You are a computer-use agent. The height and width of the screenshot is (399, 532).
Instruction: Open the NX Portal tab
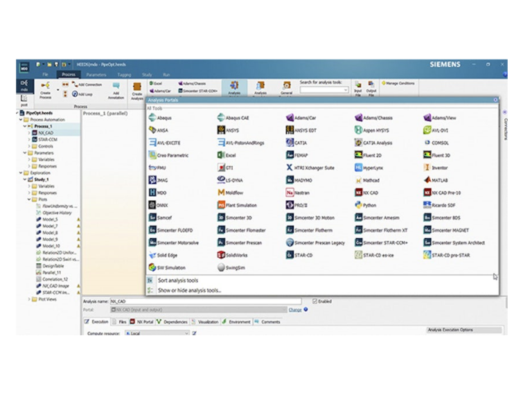pyautogui.click(x=142, y=321)
